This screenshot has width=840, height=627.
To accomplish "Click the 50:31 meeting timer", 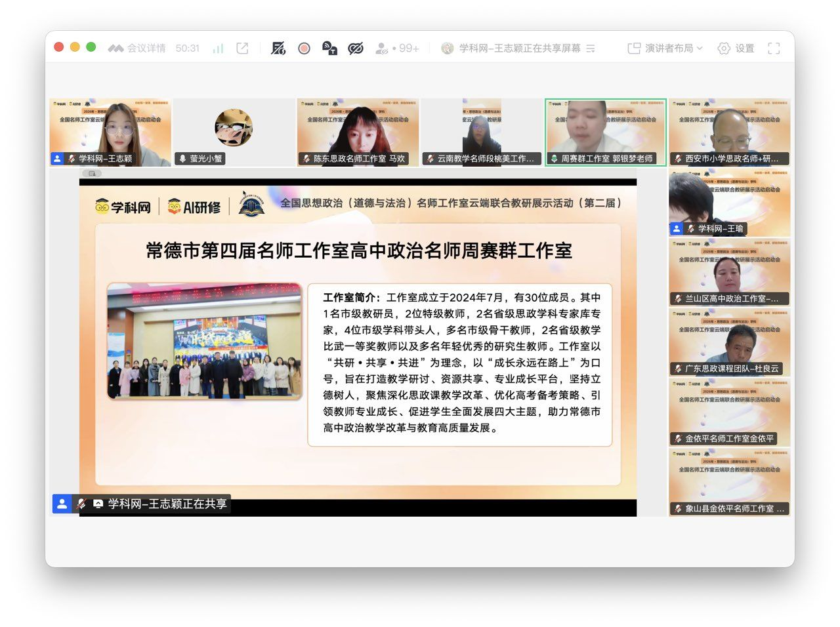I will point(187,49).
